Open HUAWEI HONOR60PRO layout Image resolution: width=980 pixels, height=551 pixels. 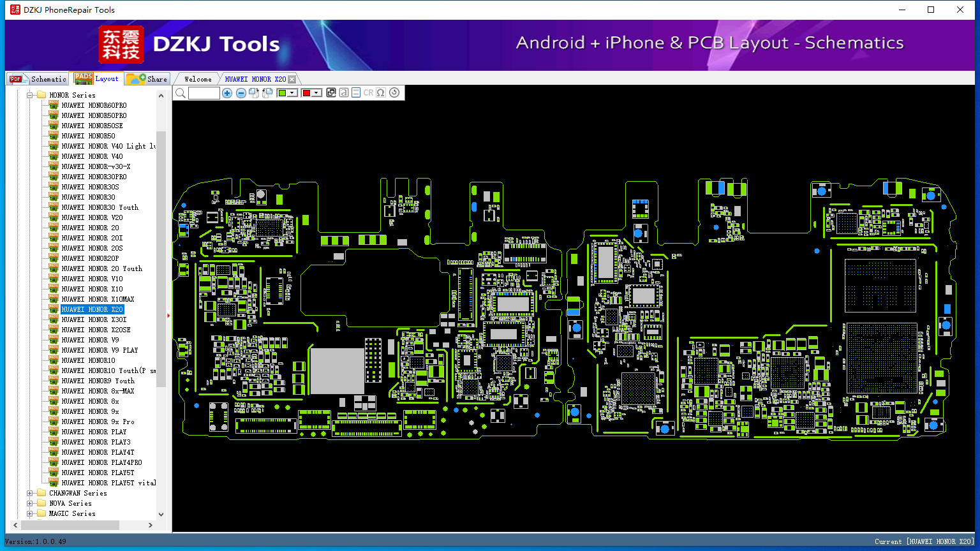94,105
